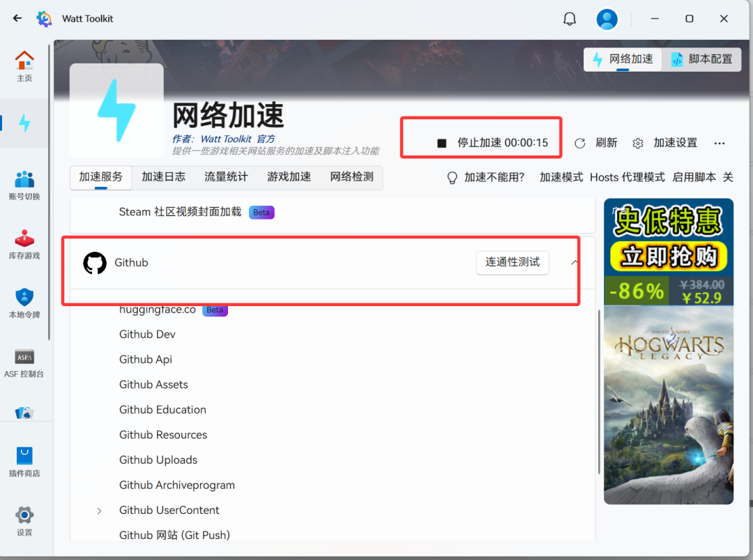Open the three-dot more options menu
The width and height of the screenshot is (753, 560).
(x=720, y=143)
